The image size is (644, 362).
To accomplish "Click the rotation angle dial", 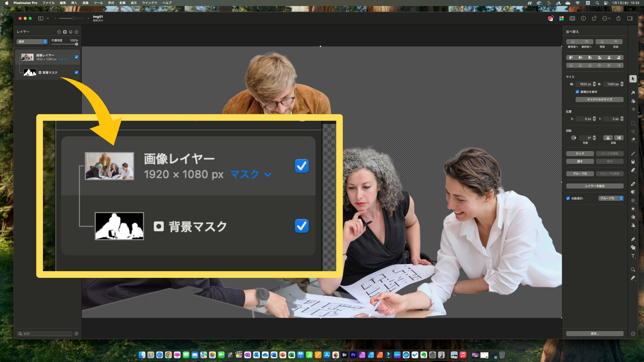I will (573, 138).
